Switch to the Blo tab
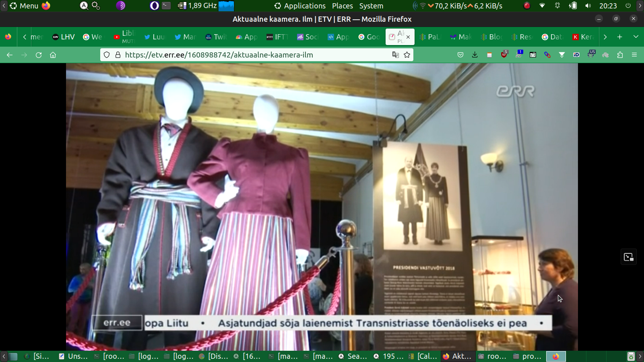Image resolution: width=644 pixels, height=362 pixels. click(492, 37)
